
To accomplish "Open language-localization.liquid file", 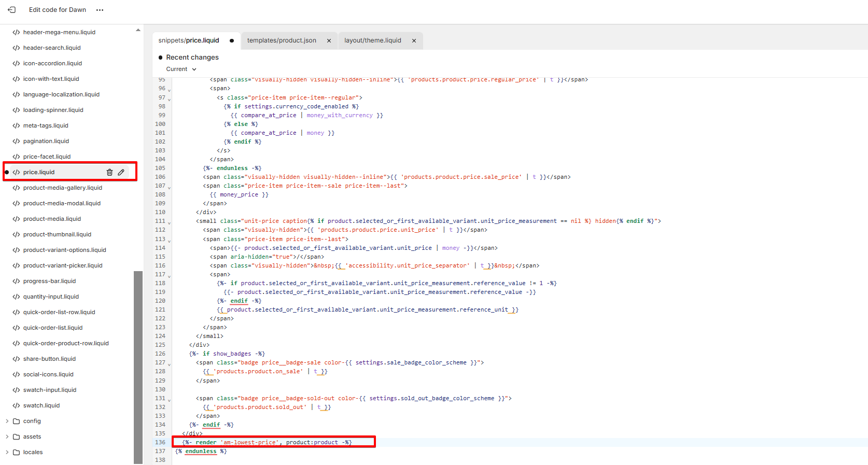I will pyautogui.click(x=61, y=94).
